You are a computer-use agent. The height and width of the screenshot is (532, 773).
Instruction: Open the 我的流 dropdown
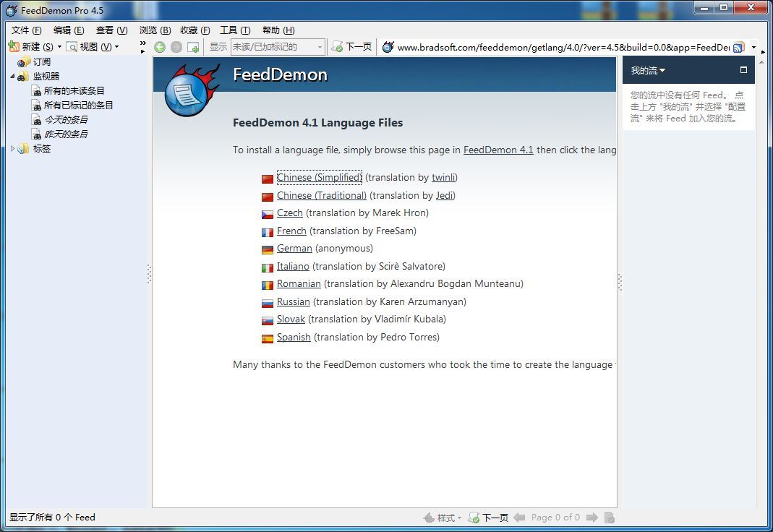click(648, 70)
